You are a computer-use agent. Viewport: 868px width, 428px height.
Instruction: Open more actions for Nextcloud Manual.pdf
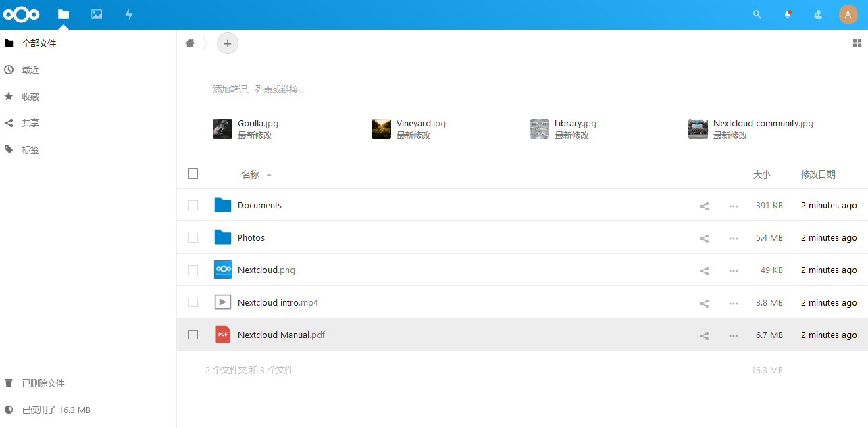click(x=734, y=335)
